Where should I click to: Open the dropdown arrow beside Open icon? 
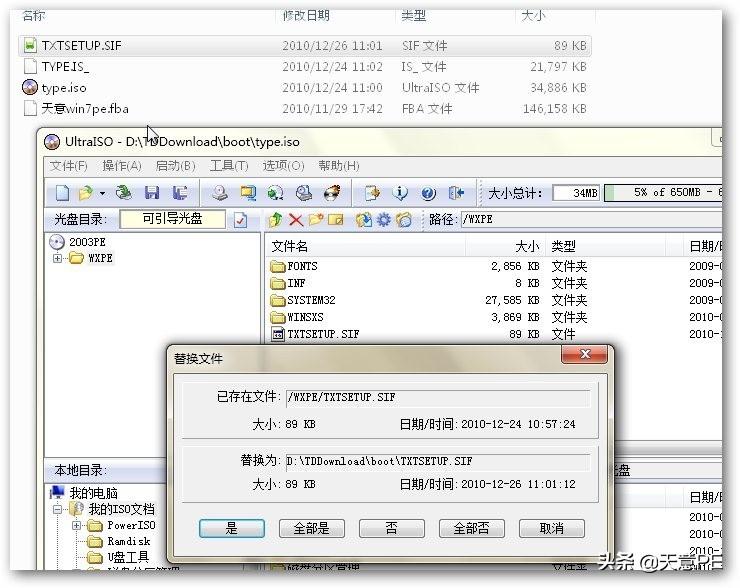click(x=102, y=193)
